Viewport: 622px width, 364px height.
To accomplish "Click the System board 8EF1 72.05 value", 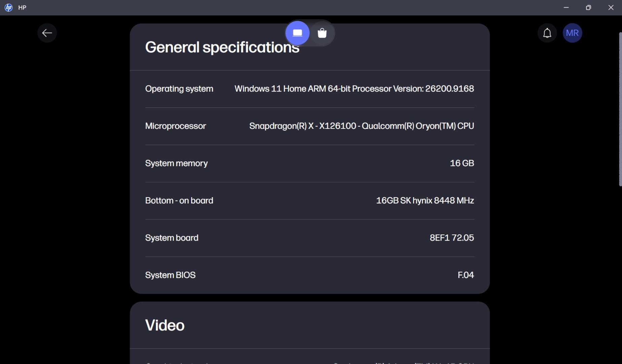I will point(452,238).
